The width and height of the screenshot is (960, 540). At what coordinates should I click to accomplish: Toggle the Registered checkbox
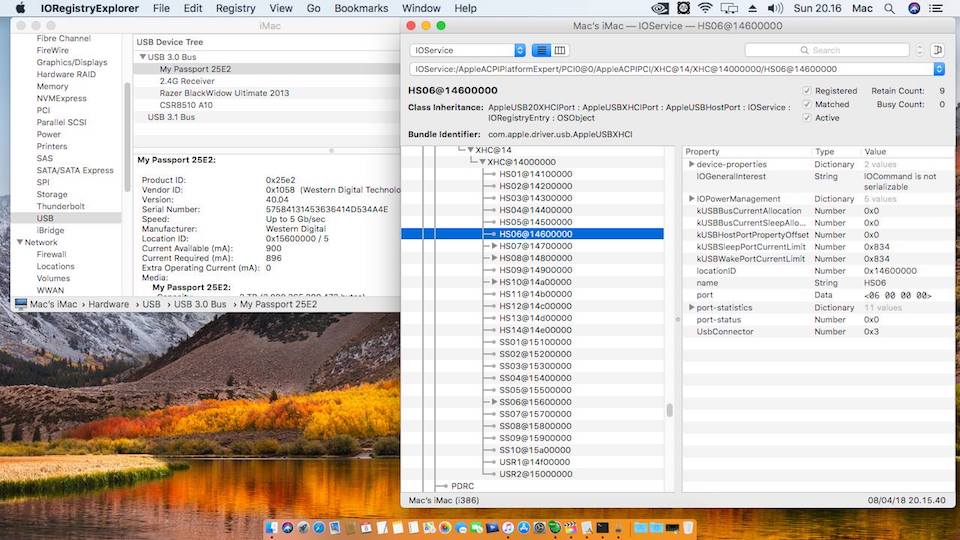coord(806,91)
